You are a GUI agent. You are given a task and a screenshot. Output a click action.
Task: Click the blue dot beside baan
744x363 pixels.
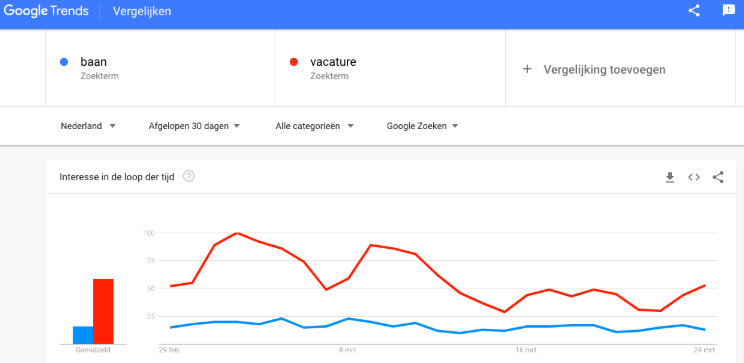64,62
